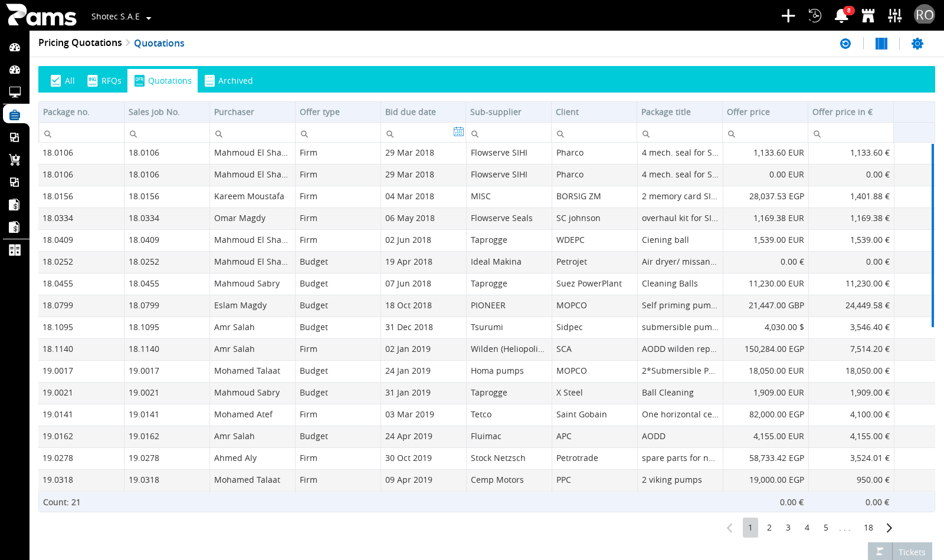Go to the next page arrow
The width and height of the screenshot is (944, 560).
(x=889, y=528)
